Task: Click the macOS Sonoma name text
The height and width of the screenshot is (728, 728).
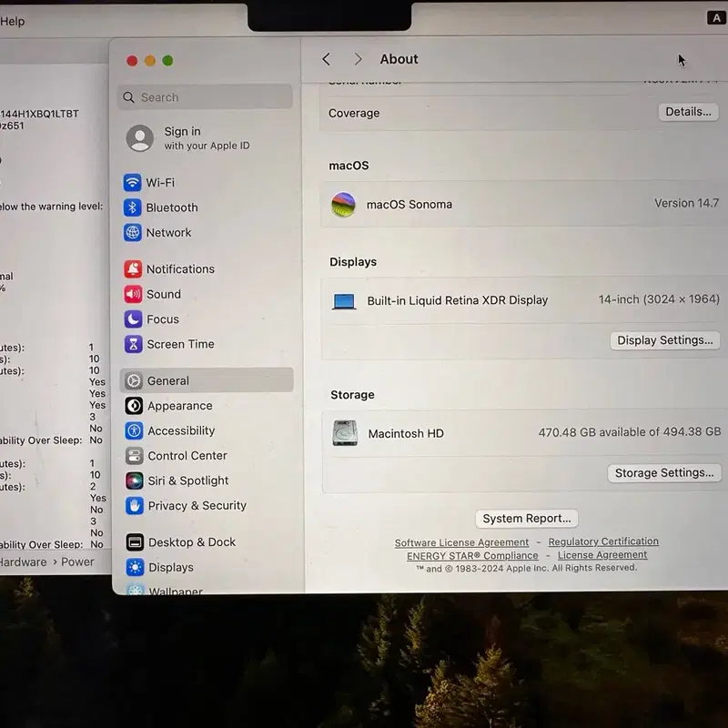Action: (409, 204)
